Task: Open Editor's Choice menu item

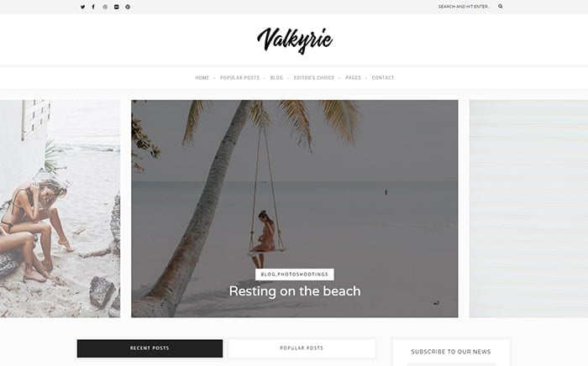Action: pos(314,78)
